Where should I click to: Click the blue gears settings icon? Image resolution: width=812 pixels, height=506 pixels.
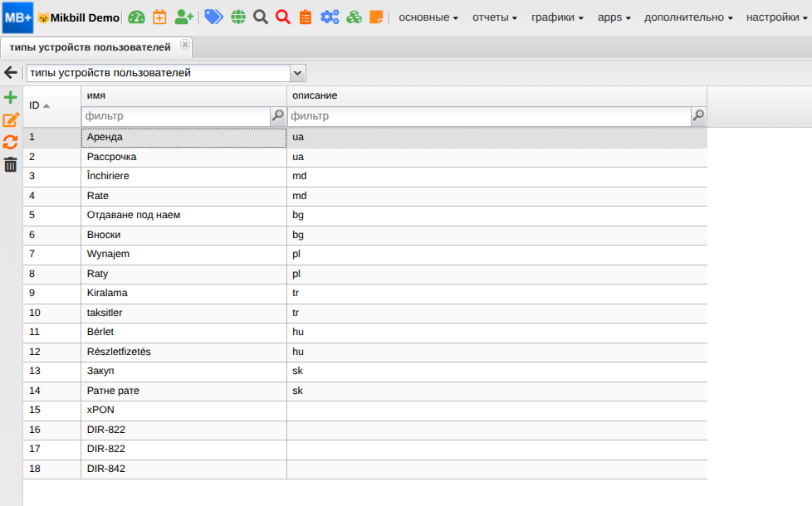pos(330,17)
